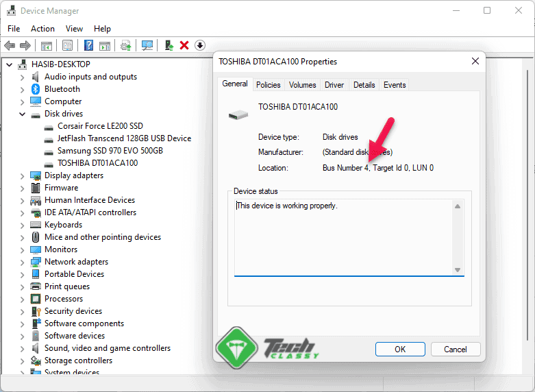Click the Display adapters icon

tap(36, 175)
